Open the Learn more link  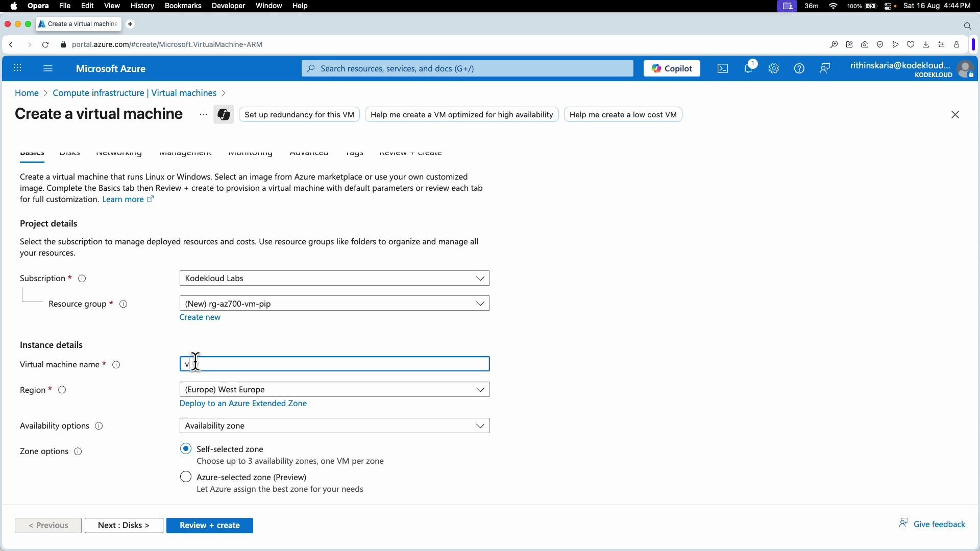tap(128, 199)
